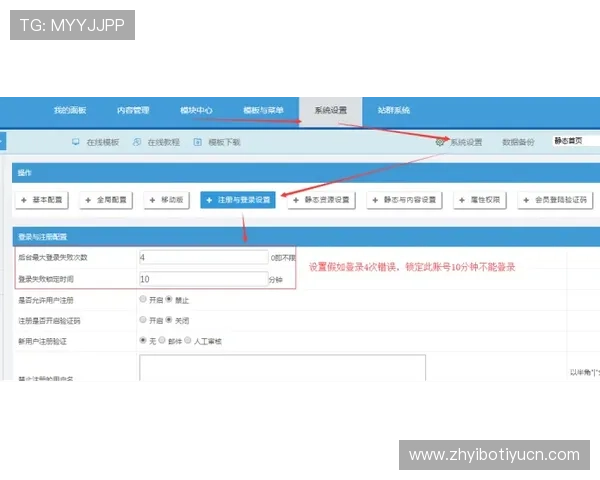Click the 模板下载 icon
600x480 pixels.
198,142
